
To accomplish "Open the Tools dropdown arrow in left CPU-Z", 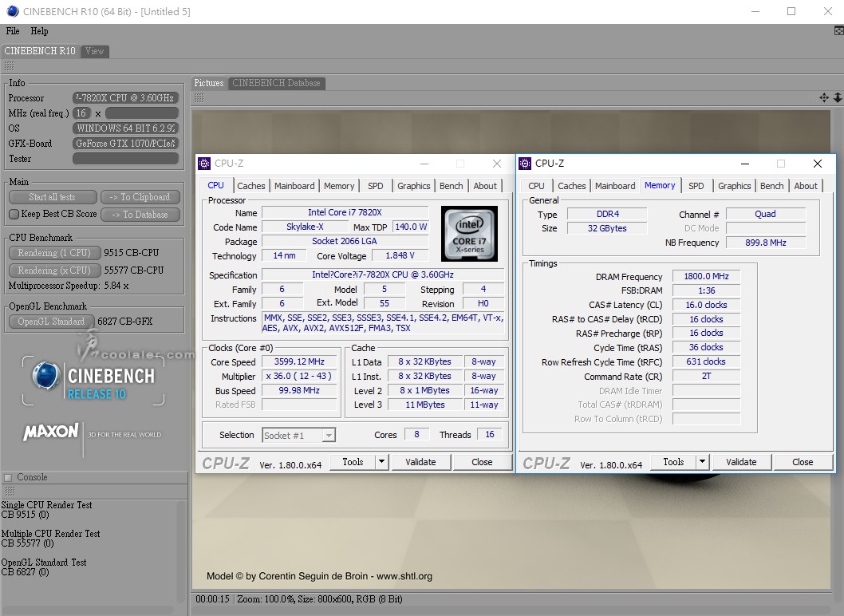I will click(x=381, y=462).
